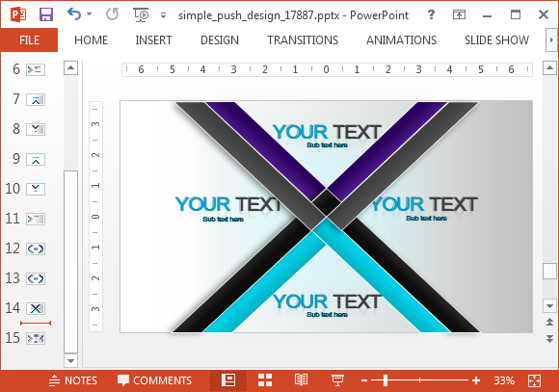Screen dimensions: 559x392
Task: Select slide 12 thumbnail
Action: click(36, 248)
